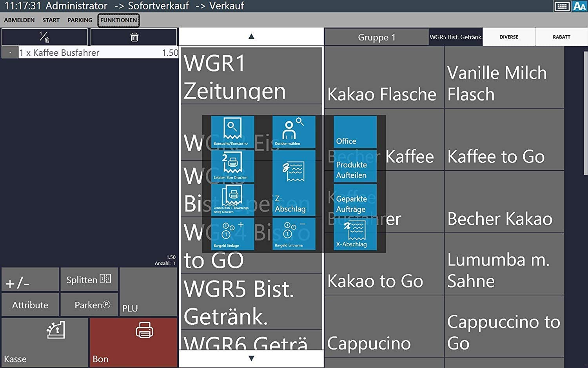Open the Kunden wählen tile
588x368 pixels.
[294, 132]
